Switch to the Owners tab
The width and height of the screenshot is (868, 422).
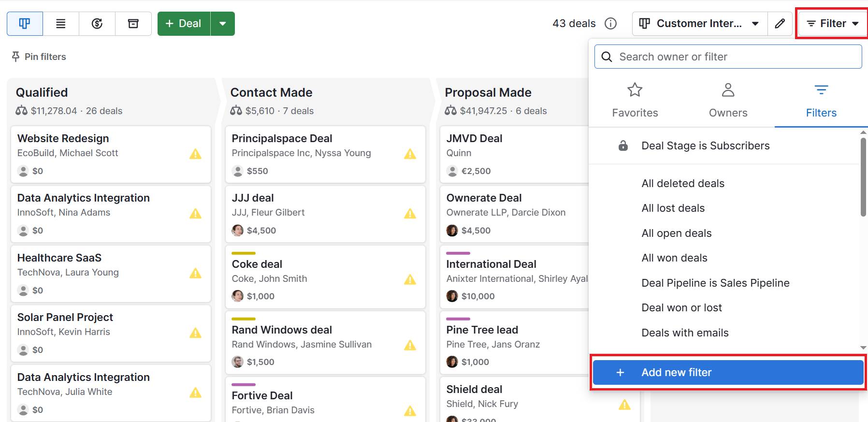pos(728,101)
